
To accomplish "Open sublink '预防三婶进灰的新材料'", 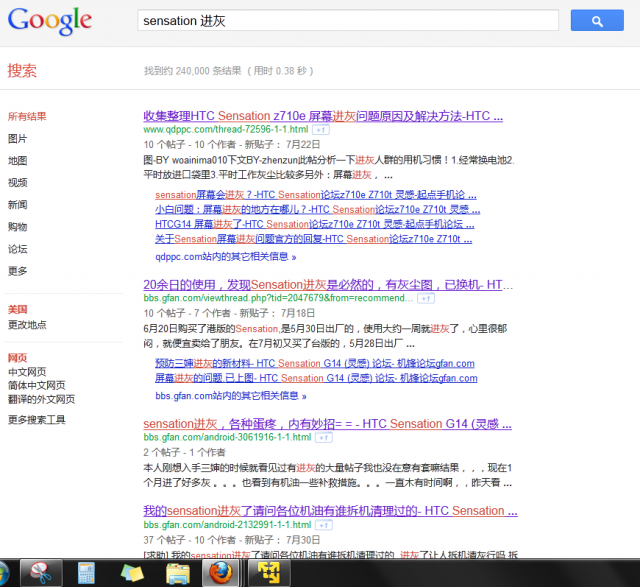I will click(315, 363).
